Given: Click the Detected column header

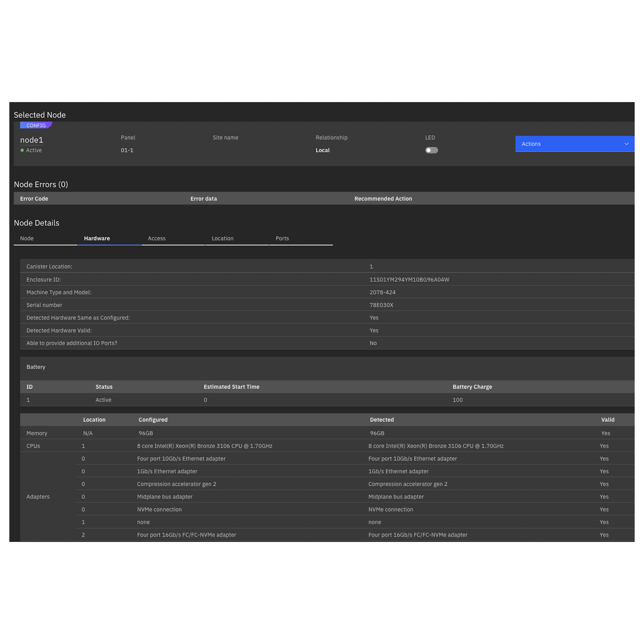Looking at the screenshot, I should pos(382,420).
